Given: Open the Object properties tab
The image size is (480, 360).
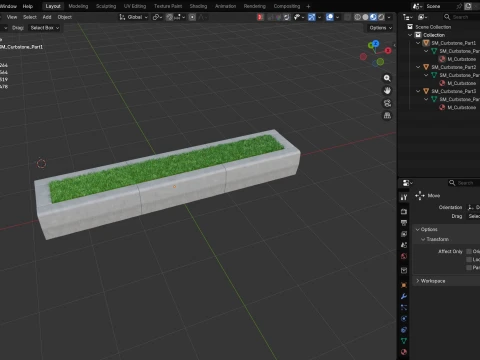Looking at the screenshot, I should pos(404,285).
